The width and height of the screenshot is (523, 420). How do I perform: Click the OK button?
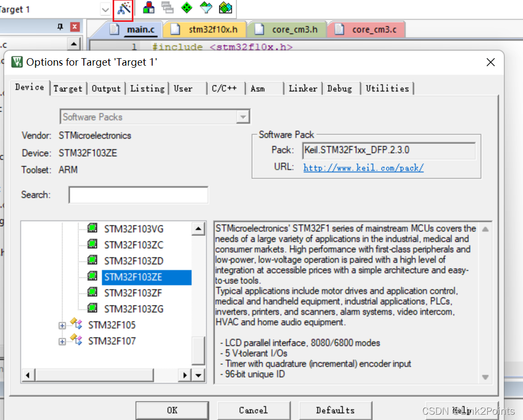(172, 410)
